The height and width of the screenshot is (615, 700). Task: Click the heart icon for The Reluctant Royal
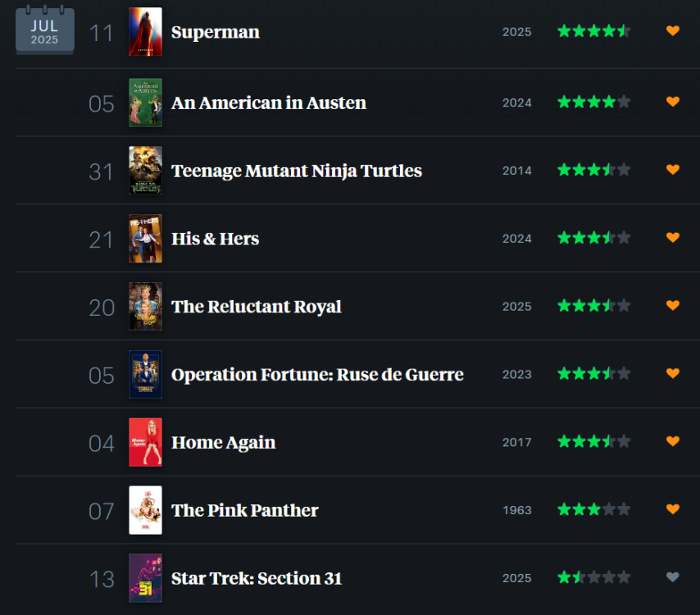pos(673,306)
